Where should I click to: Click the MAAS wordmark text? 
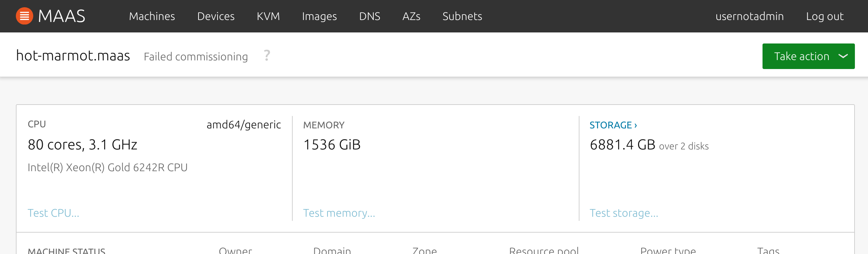62,16
